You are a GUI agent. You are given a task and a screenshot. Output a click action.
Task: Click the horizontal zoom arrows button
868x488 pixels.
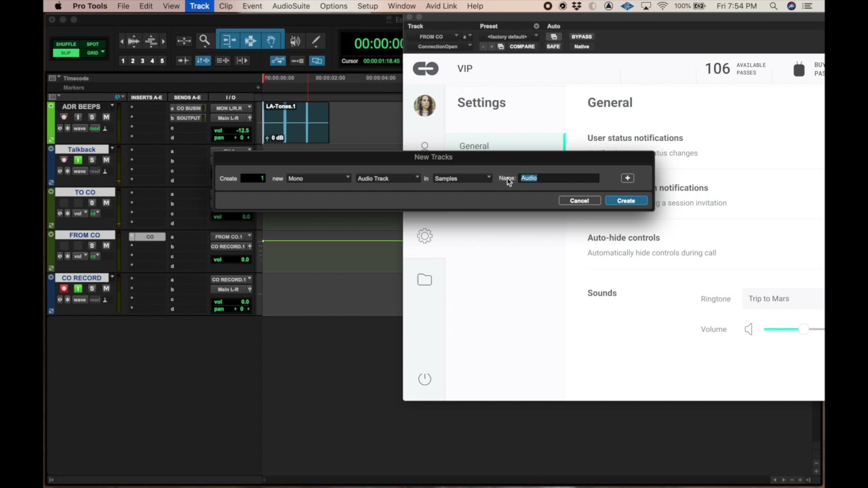coord(184,41)
